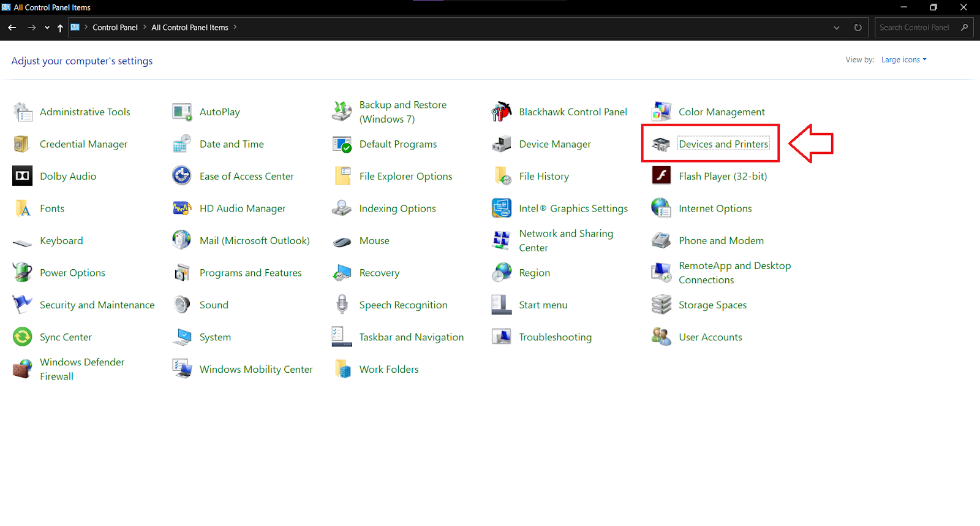Open the Storage Spaces icon
The height and width of the screenshot is (526, 980).
661,305
